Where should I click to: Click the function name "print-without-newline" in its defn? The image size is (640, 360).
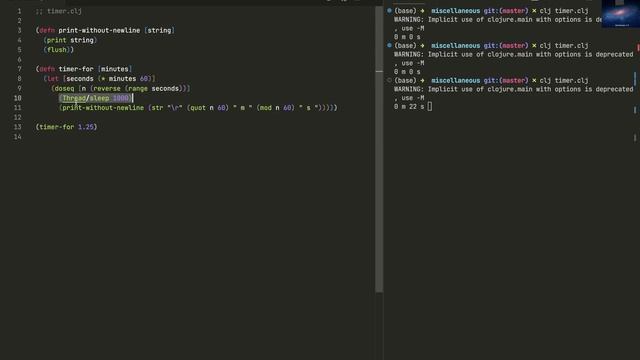point(99,30)
